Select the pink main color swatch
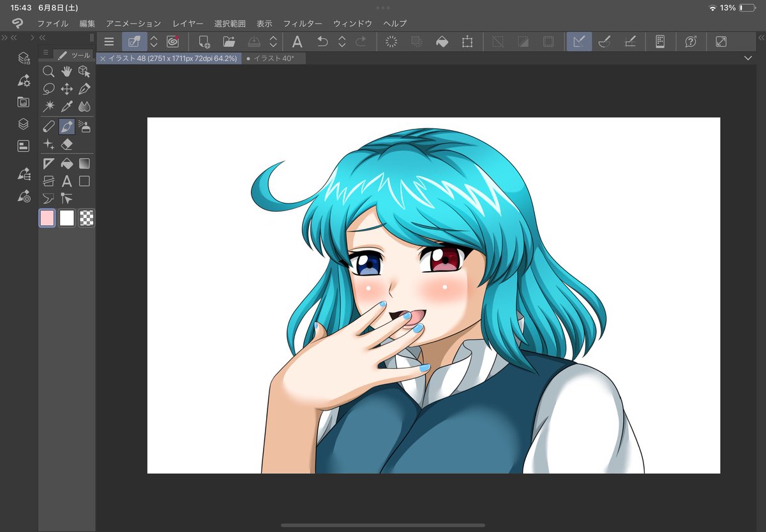 click(x=47, y=218)
